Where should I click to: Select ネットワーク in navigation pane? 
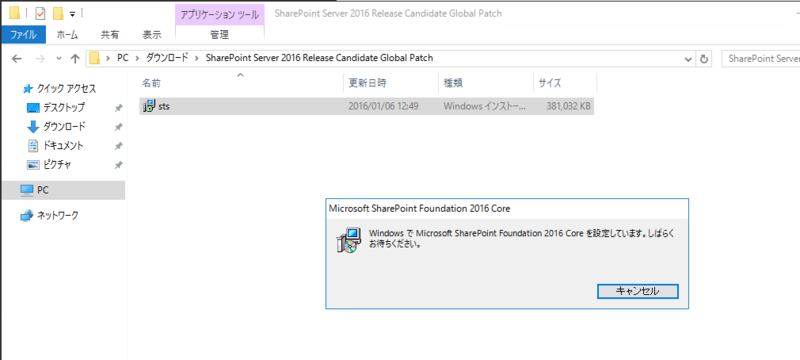[x=58, y=216]
